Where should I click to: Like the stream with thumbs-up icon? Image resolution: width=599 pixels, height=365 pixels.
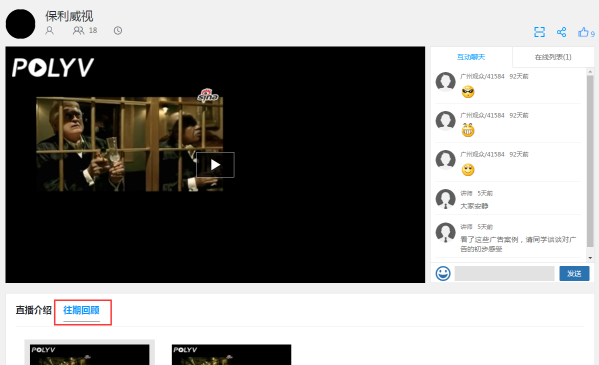pyautogui.click(x=583, y=32)
